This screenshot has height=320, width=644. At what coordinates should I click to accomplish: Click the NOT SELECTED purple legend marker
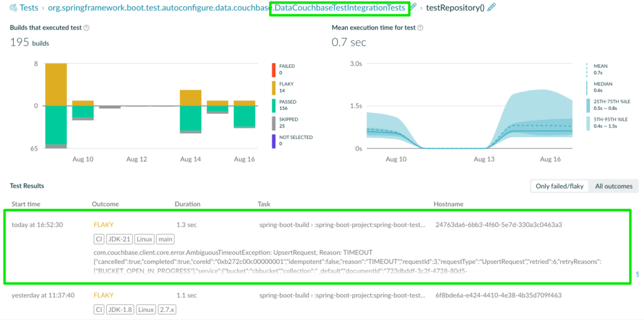[273, 141]
